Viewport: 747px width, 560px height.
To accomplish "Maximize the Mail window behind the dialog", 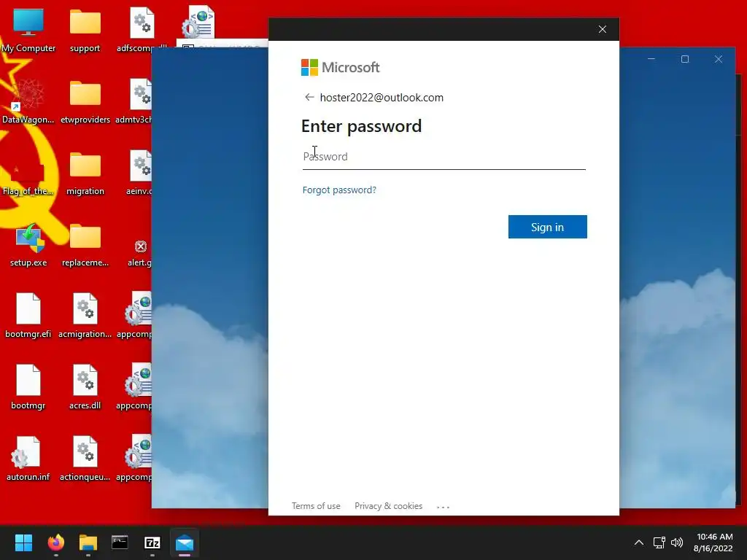I will tap(684, 59).
